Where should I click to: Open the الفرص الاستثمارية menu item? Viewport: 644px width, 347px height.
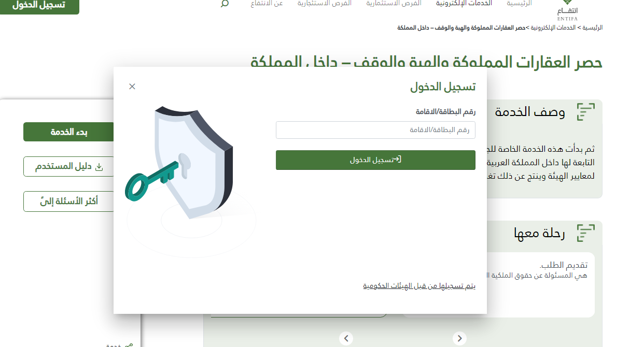coord(394,3)
